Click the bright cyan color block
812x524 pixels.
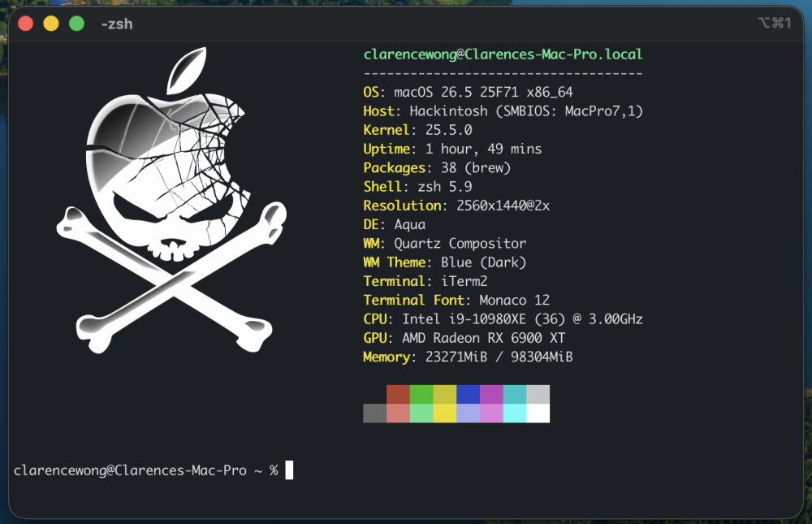(x=515, y=414)
